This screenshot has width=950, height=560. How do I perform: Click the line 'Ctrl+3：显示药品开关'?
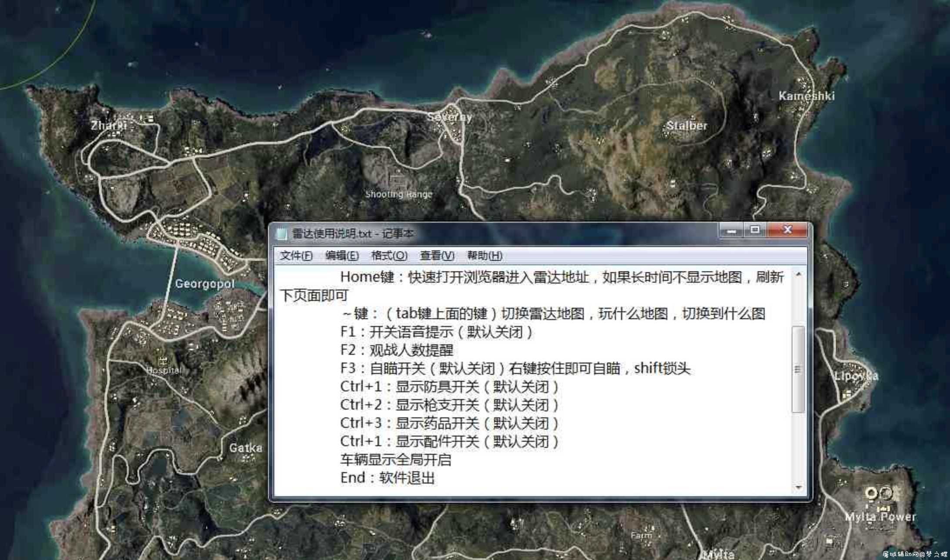(x=449, y=423)
